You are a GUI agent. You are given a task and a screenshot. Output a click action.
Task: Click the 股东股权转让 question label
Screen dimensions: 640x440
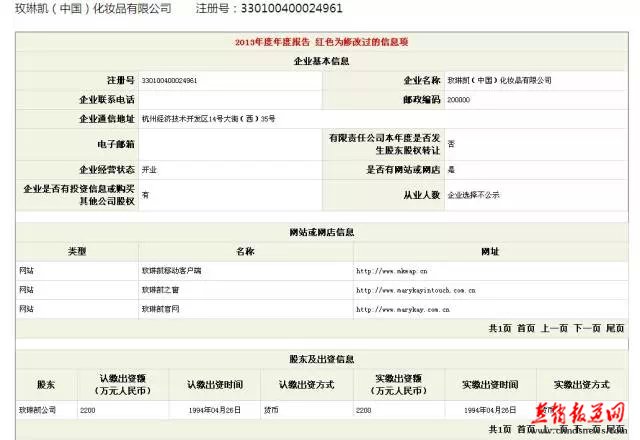click(x=384, y=144)
